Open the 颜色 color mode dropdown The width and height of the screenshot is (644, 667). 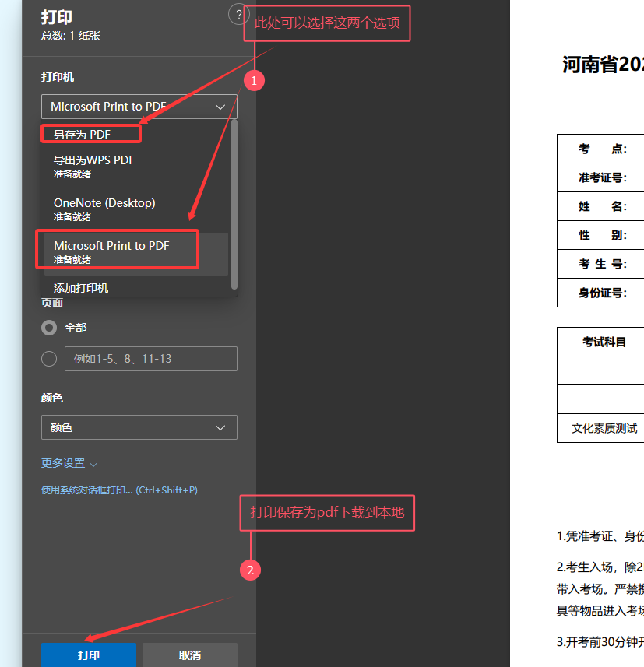tap(139, 427)
